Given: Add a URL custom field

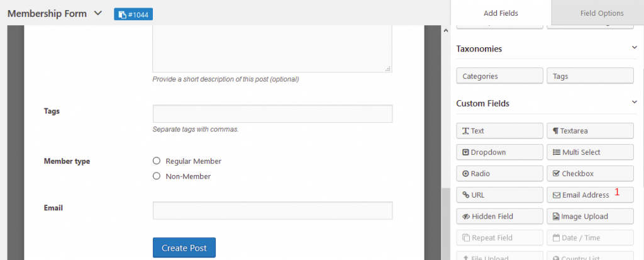Looking at the screenshot, I should click(500, 195).
